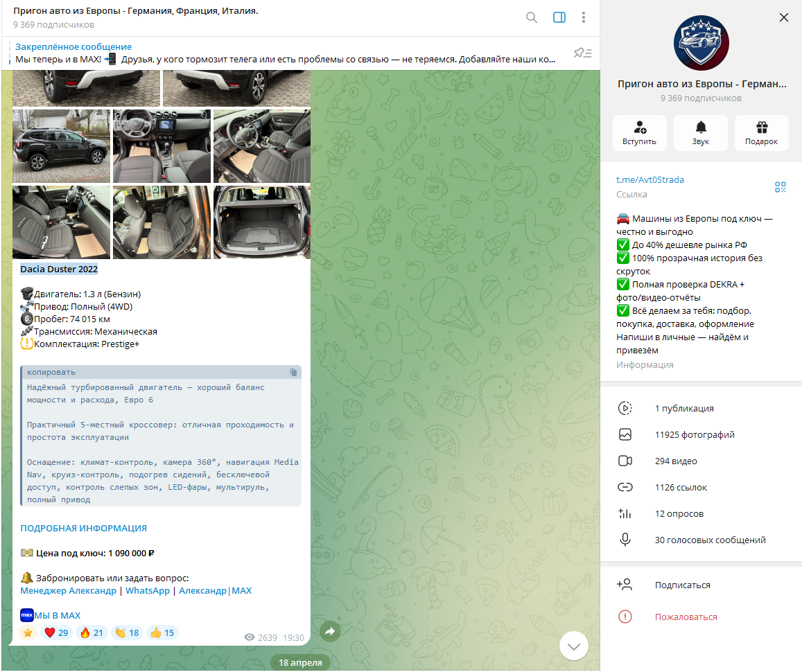802x672 pixels.
Task: Toggle the right info sidebar panel
Action: tap(559, 17)
